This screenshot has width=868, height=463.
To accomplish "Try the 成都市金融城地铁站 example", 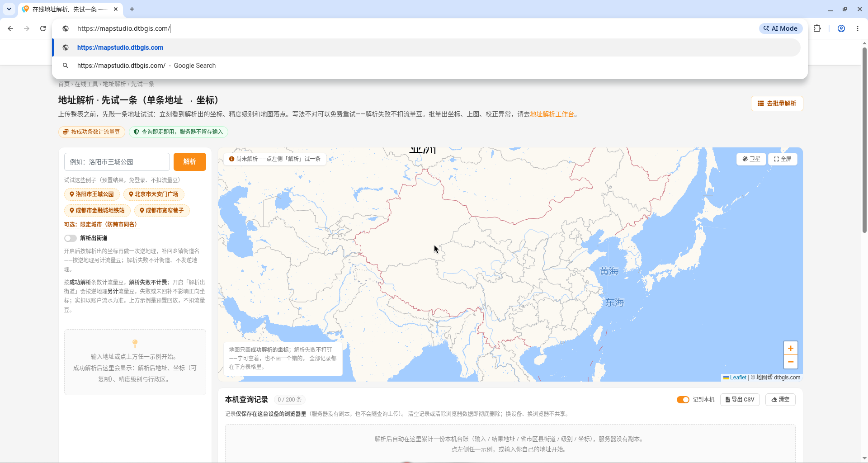I will tap(97, 211).
